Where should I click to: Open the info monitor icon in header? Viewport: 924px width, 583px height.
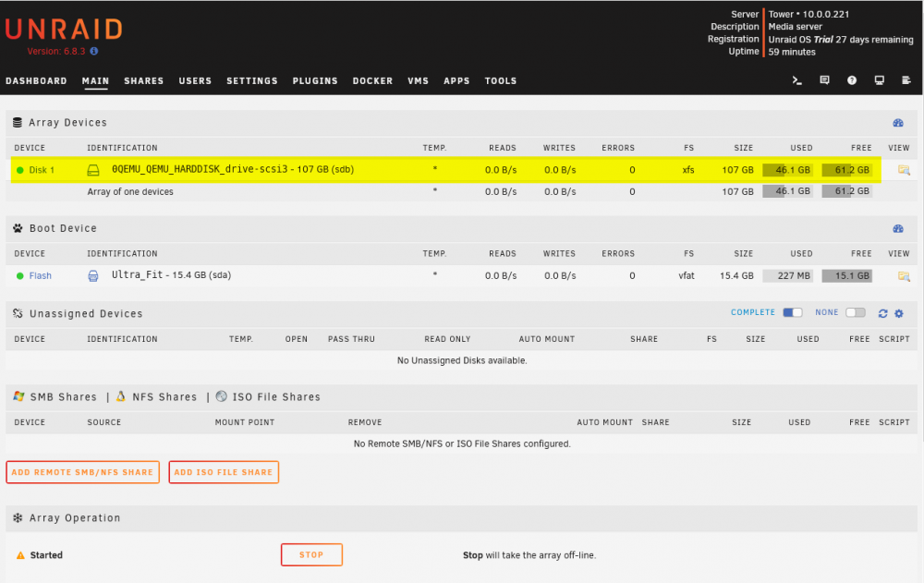[x=880, y=80]
